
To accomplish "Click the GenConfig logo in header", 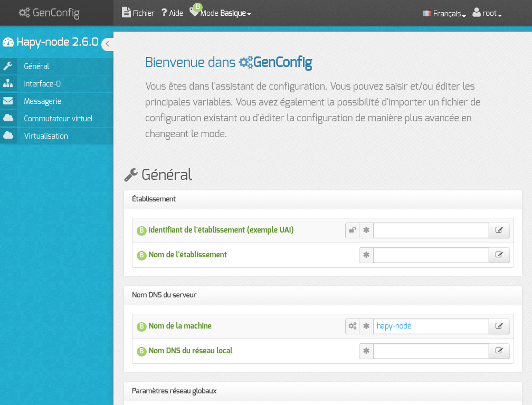I will [x=49, y=13].
